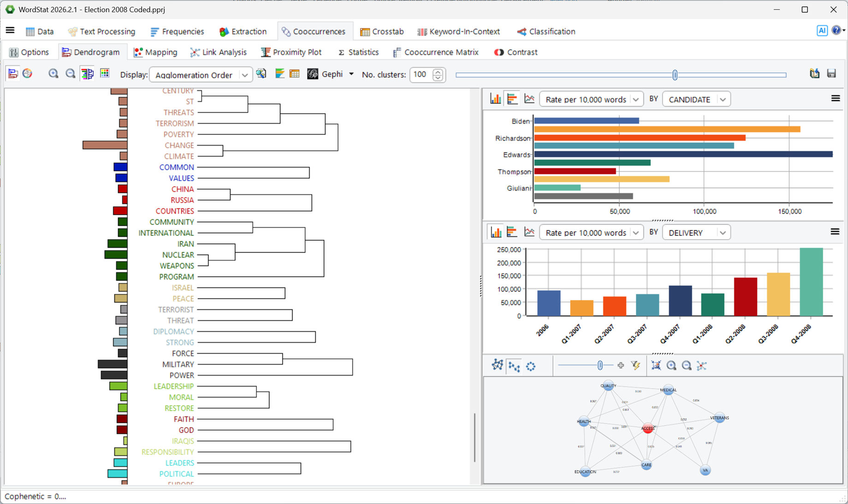
Task: Click the Gephi dropdown arrow
Action: [351, 74]
